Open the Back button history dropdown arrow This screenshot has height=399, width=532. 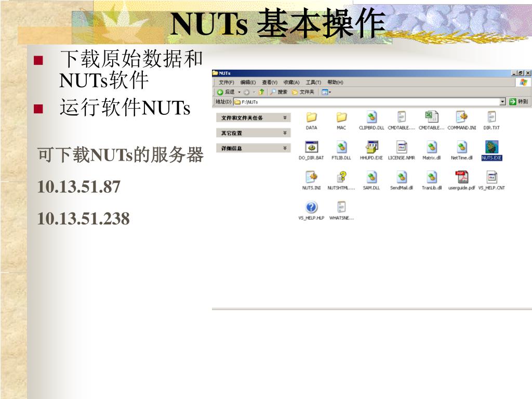pyautogui.click(x=239, y=92)
